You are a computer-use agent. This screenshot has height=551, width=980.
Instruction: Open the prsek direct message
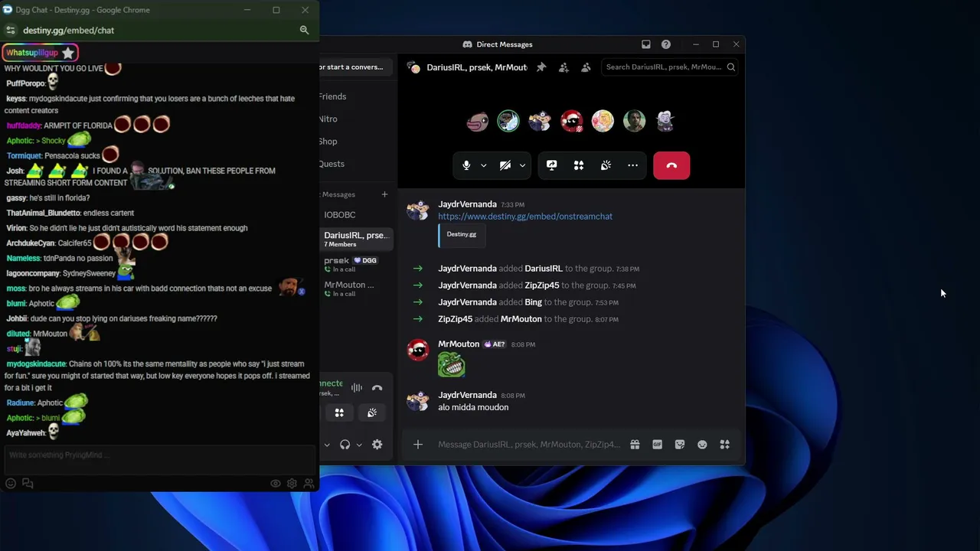tap(356, 264)
